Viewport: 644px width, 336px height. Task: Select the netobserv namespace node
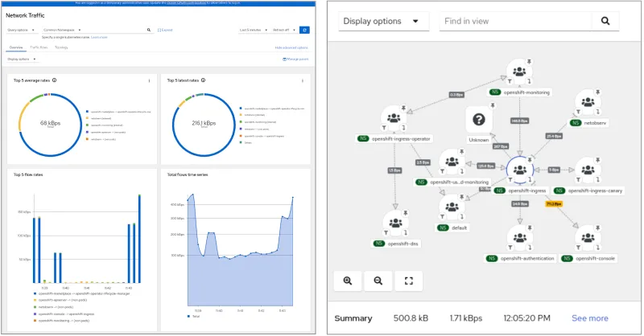588,102
